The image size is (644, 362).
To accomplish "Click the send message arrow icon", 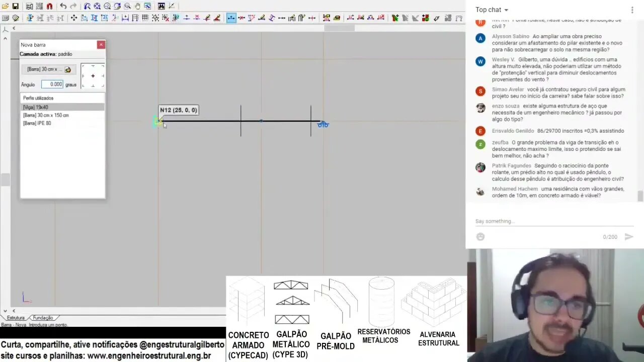I will tap(628, 237).
